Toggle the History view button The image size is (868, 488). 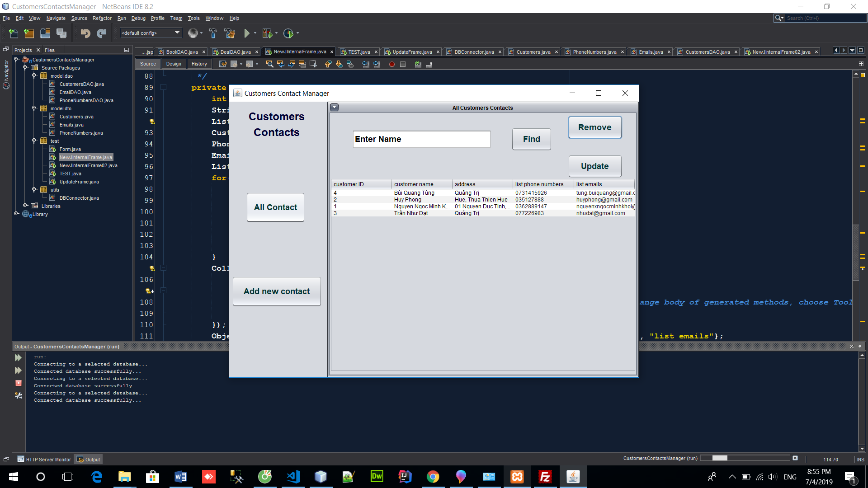[x=199, y=64]
